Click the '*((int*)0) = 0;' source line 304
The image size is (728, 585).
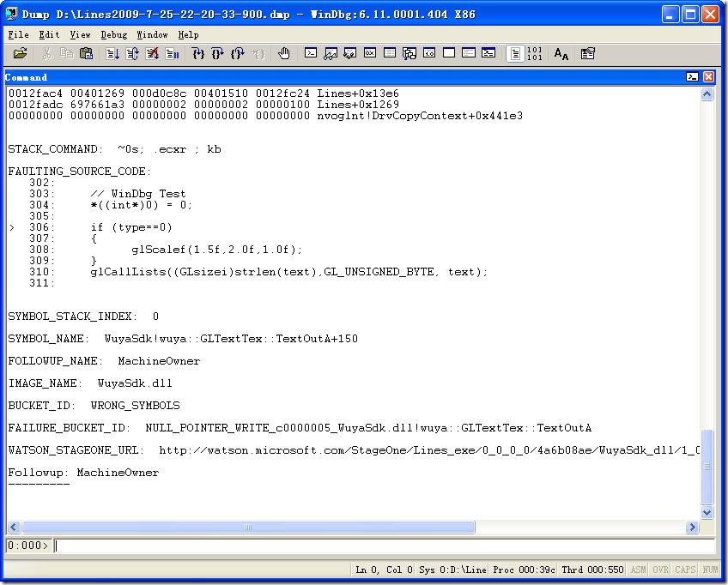[141, 205]
